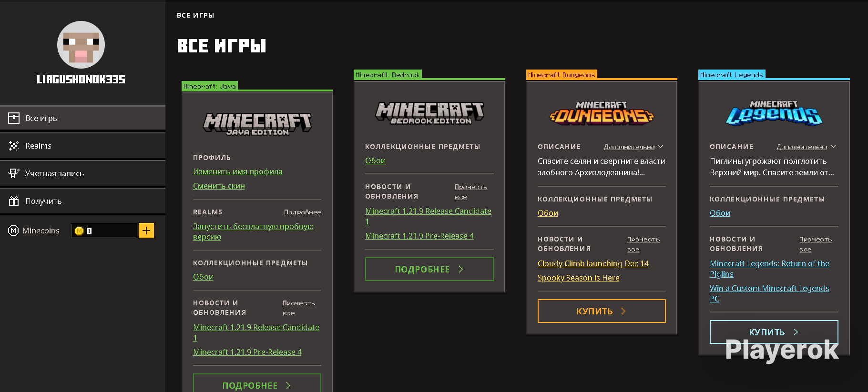The image size is (868, 392).
Task: Click the LIAGUSHONOK335 username
Action: 81,80
